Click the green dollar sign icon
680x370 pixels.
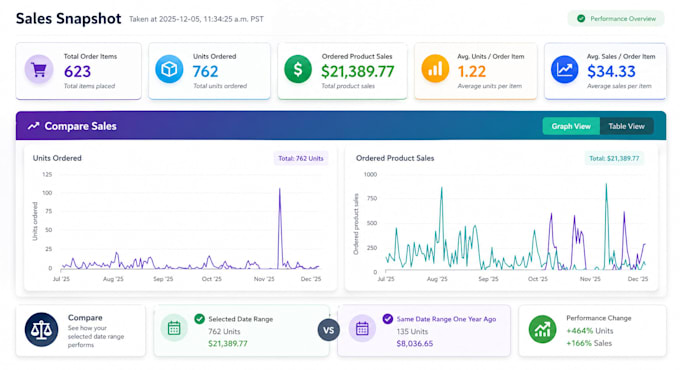(298, 69)
